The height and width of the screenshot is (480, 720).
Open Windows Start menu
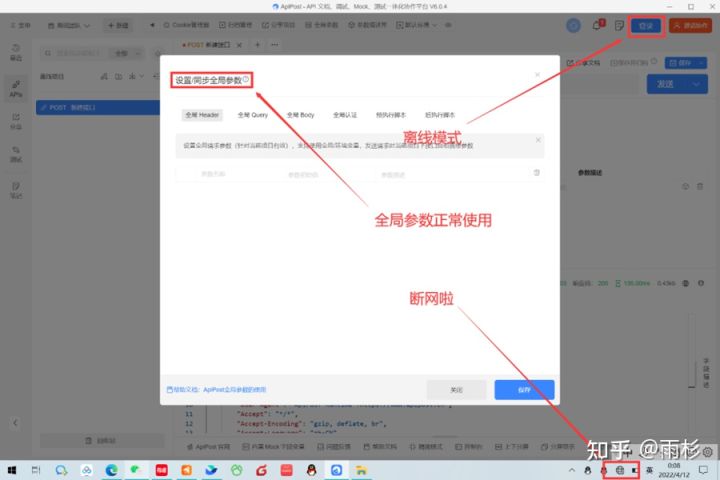[12, 470]
